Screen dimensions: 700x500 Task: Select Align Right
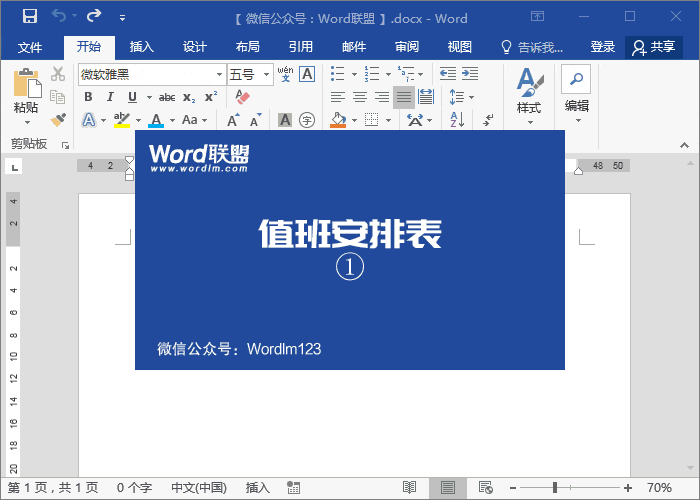pos(382,96)
